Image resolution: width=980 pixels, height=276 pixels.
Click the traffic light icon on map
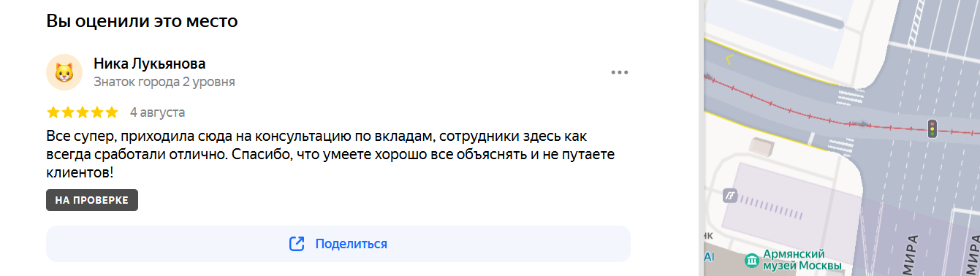point(932,129)
